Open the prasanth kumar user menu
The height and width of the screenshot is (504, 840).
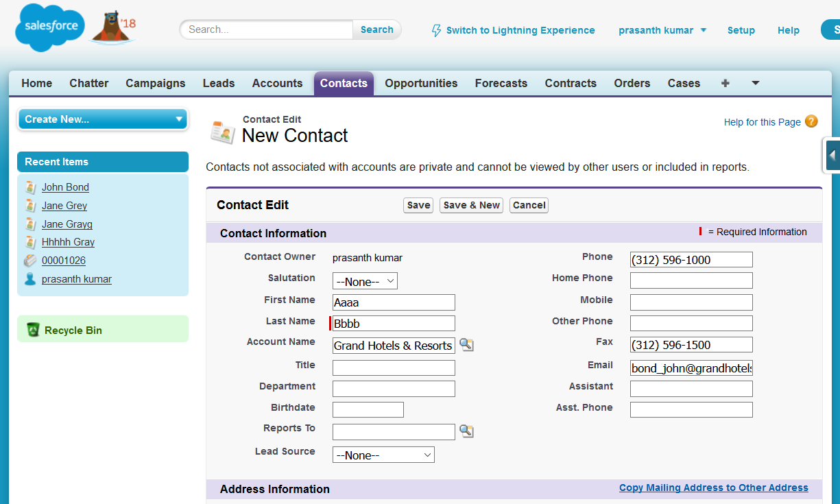662,30
